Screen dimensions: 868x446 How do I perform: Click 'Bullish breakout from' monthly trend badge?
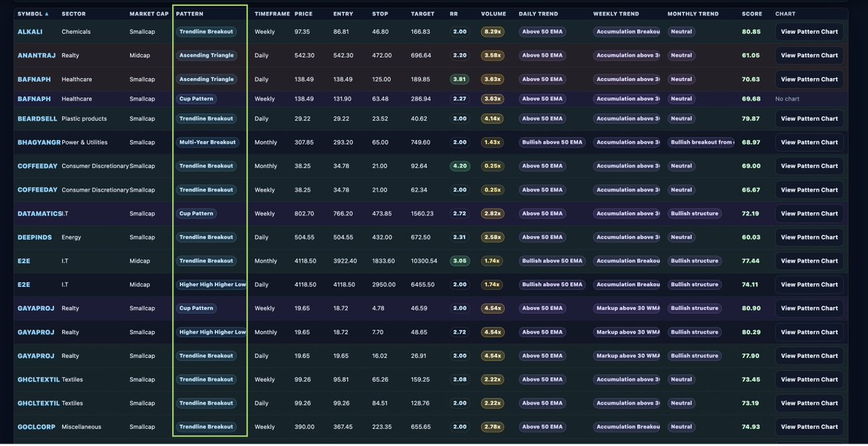pyautogui.click(x=701, y=142)
